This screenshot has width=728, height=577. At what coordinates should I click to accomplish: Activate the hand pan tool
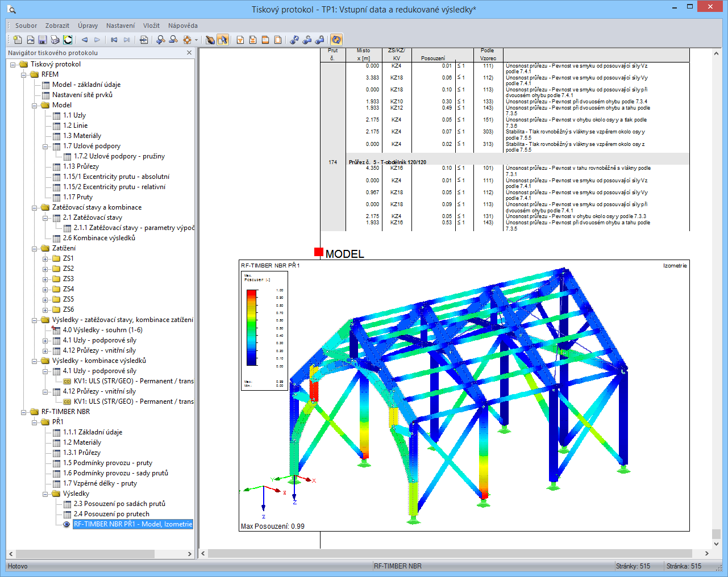tap(210, 40)
